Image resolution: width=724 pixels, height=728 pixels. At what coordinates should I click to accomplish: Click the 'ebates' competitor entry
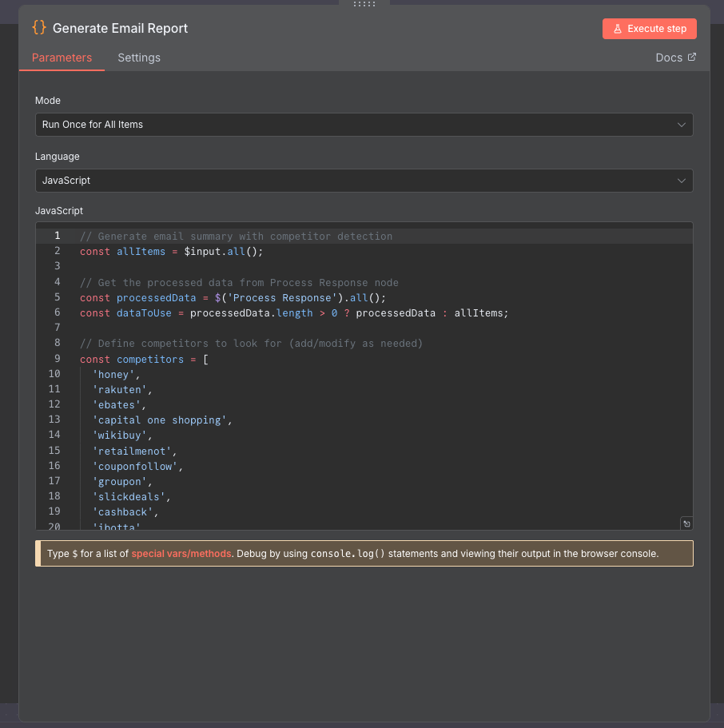coord(119,405)
